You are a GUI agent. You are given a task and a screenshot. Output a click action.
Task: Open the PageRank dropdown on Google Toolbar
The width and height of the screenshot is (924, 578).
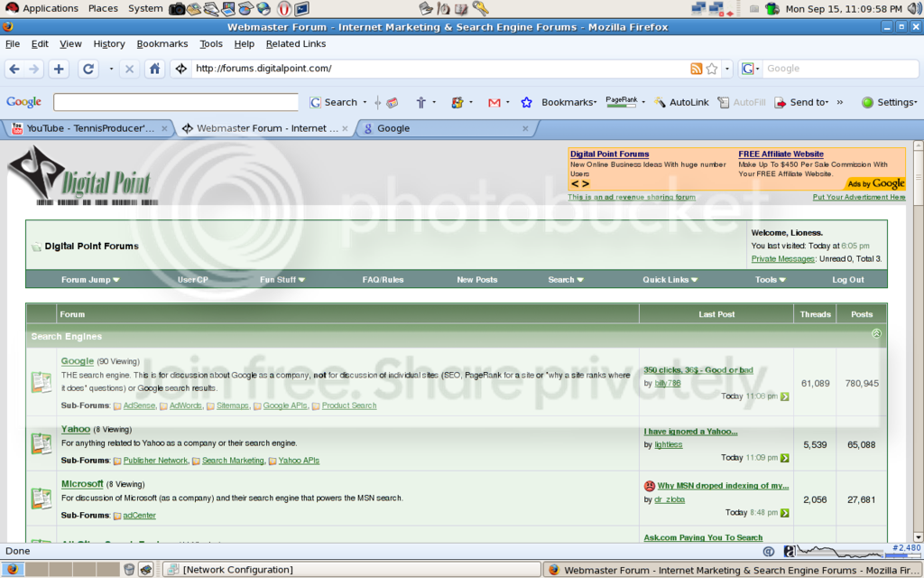click(642, 102)
